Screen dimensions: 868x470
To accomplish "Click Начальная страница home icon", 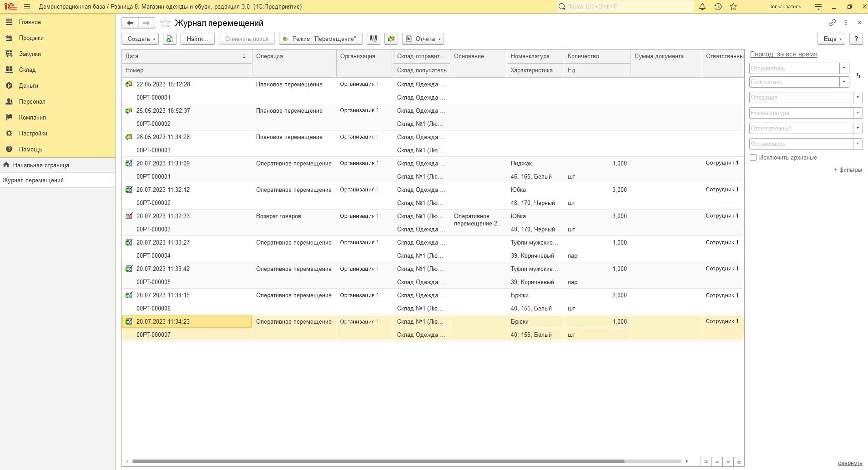I will 6,165.
